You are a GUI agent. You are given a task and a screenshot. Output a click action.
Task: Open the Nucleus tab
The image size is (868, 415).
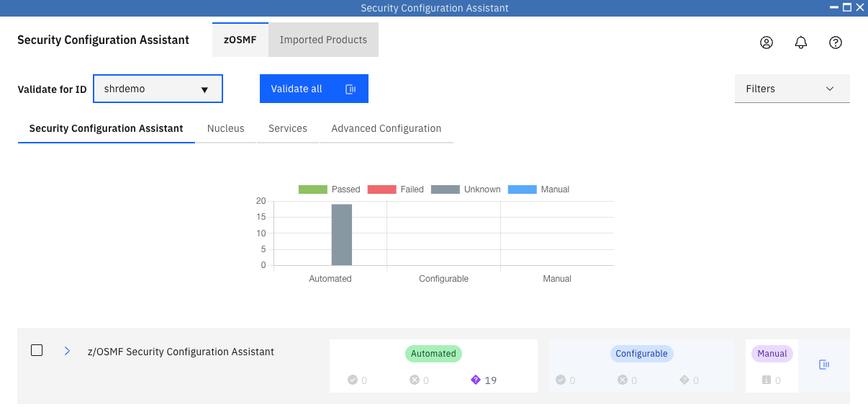pyautogui.click(x=226, y=128)
